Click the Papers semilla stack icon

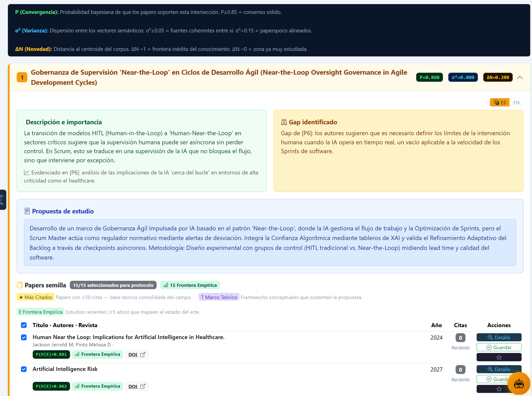click(x=20, y=285)
